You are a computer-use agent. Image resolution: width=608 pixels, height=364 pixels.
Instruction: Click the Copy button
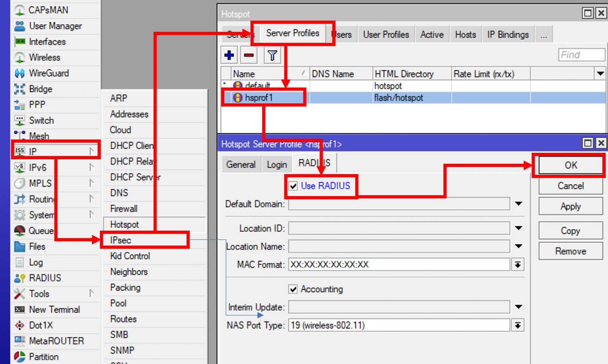pyautogui.click(x=570, y=230)
